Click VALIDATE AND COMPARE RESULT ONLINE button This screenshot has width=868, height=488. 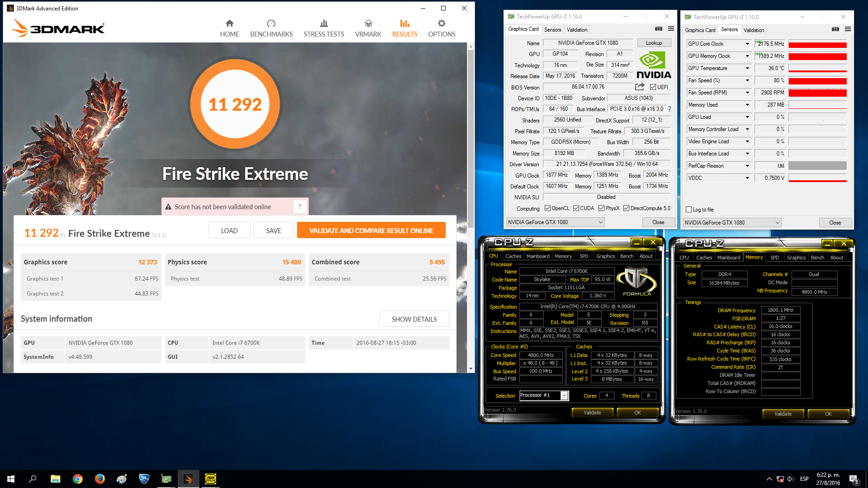coord(371,230)
